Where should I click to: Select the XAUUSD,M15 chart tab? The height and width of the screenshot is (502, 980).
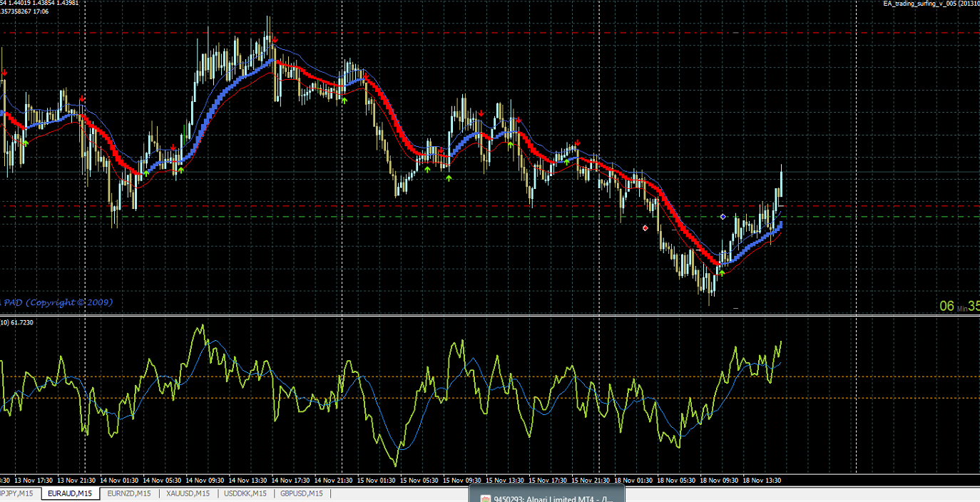[x=188, y=493]
